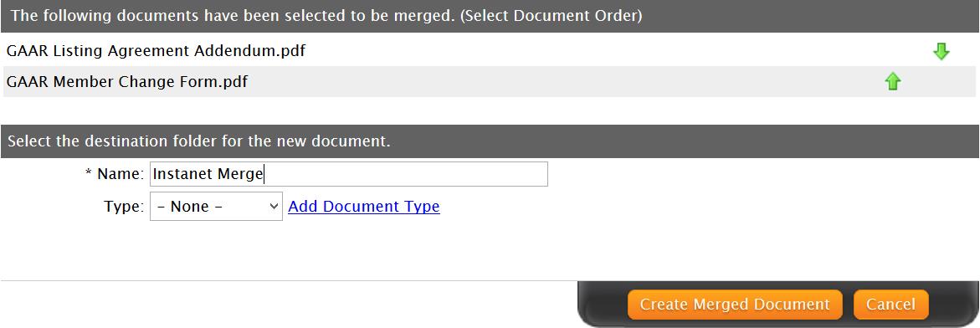
Task: Place cursor in 'Instanet Merge' text
Action: 208,174
